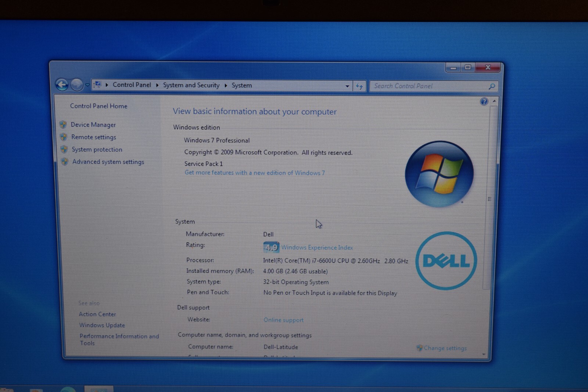The image size is (588, 392).
Task: Open Dell Online support link
Action: (x=284, y=320)
